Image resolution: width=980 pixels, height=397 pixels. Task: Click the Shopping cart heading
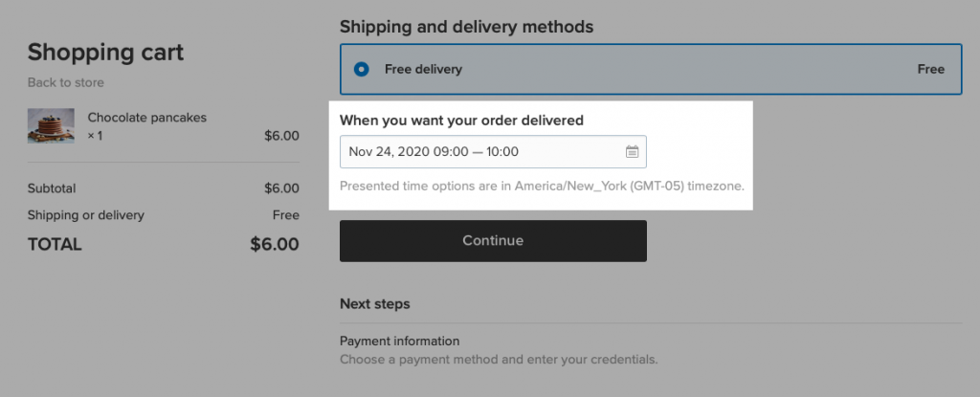105,52
